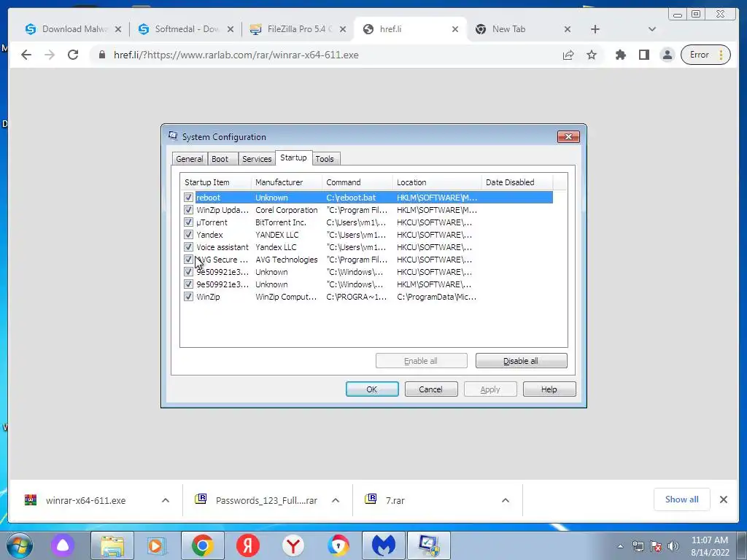Click the Error menu button in Chrome
This screenshot has height=560, width=747.
pyautogui.click(x=705, y=55)
